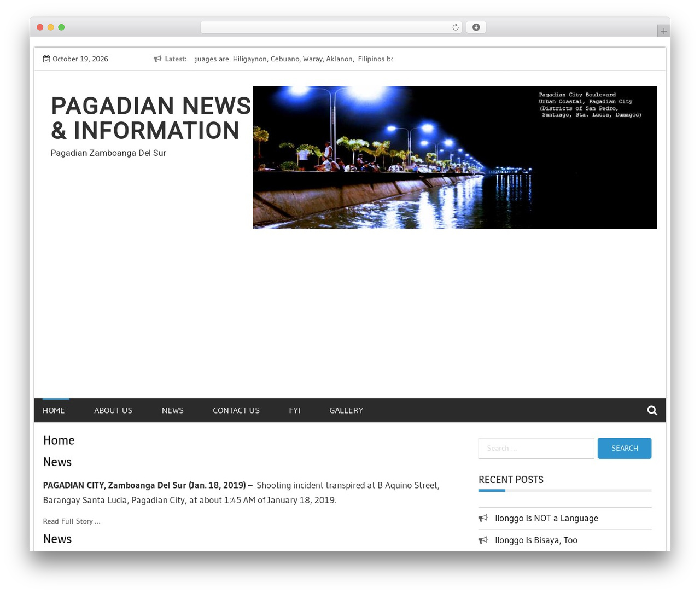Open the GALLERY menu item
The height and width of the screenshot is (593, 700).
coord(346,410)
